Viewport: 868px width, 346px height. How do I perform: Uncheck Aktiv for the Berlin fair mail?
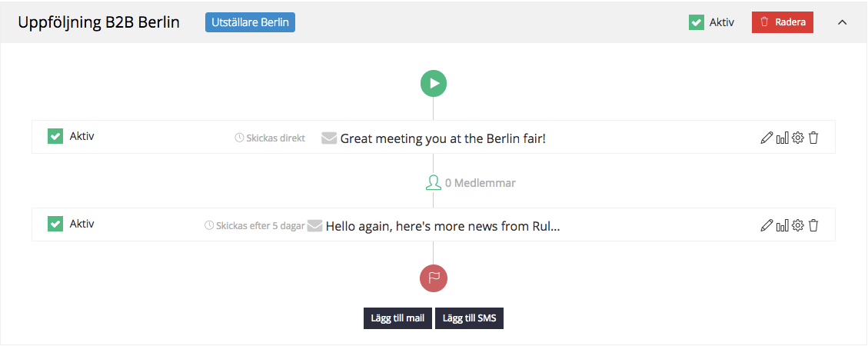(55, 137)
